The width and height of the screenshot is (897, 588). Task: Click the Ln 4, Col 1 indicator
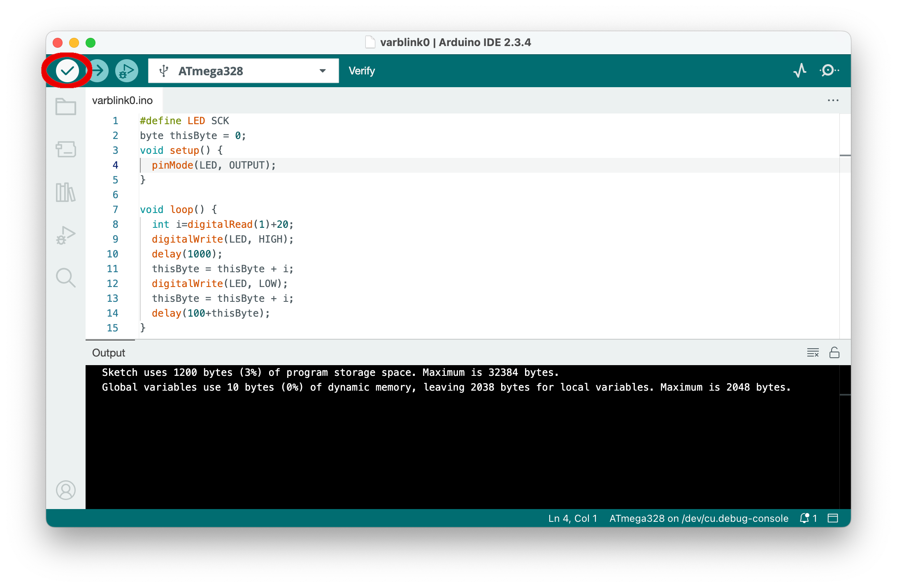click(x=572, y=518)
